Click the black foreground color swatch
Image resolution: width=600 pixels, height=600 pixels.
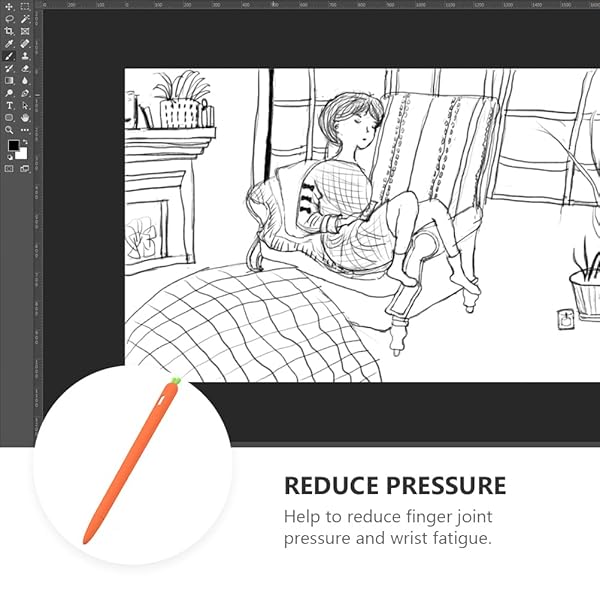pyautogui.click(x=13, y=146)
